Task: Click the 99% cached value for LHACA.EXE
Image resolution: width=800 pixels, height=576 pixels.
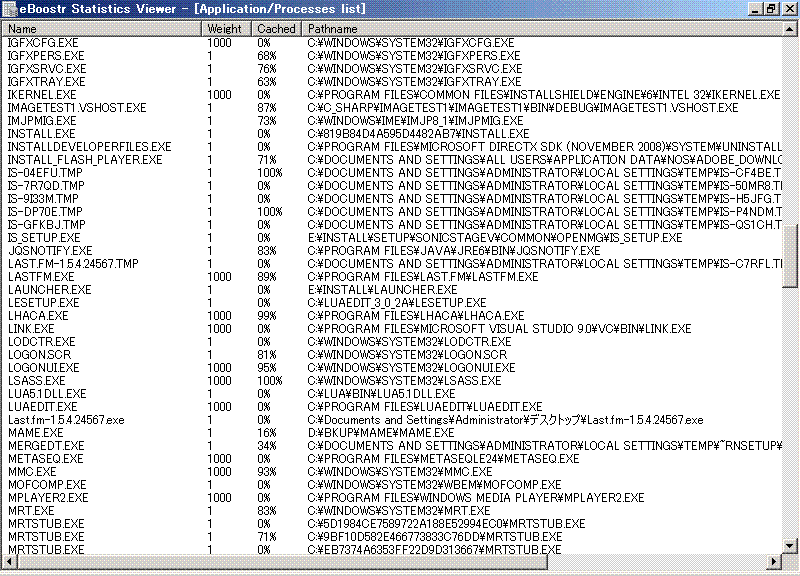Action: coord(267,316)
